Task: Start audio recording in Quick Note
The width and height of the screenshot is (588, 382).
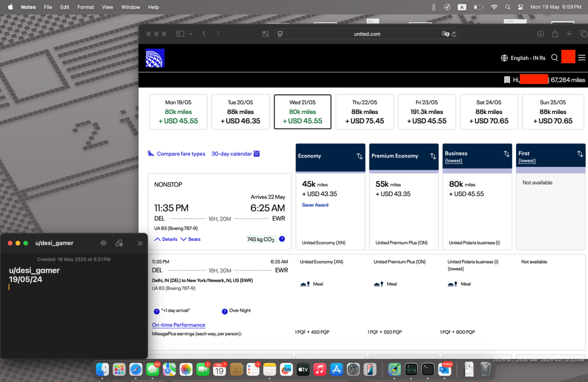Action: point(104,243)
